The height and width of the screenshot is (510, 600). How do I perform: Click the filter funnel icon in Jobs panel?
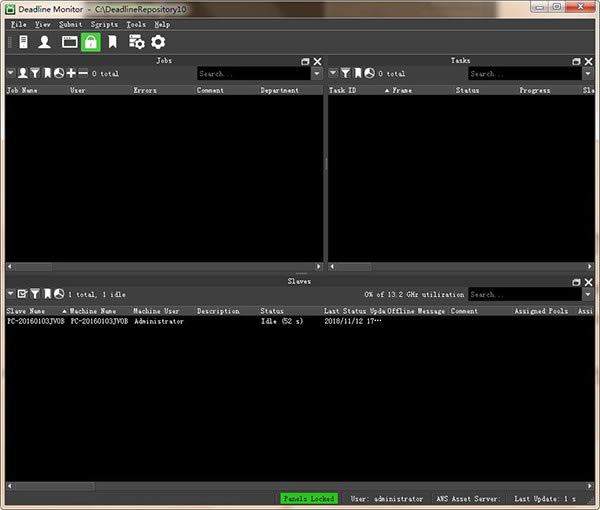click(34, 73)
